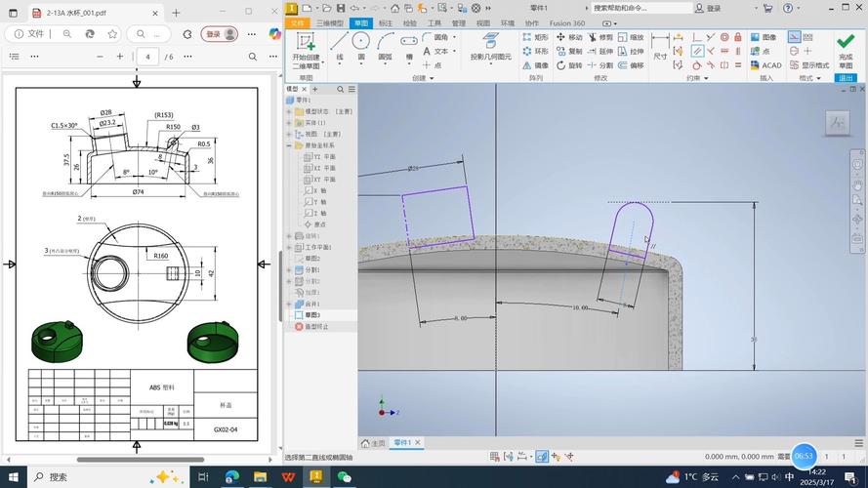Select 草图3 in the model browser

pyautogui.click(x=312, y=315)
